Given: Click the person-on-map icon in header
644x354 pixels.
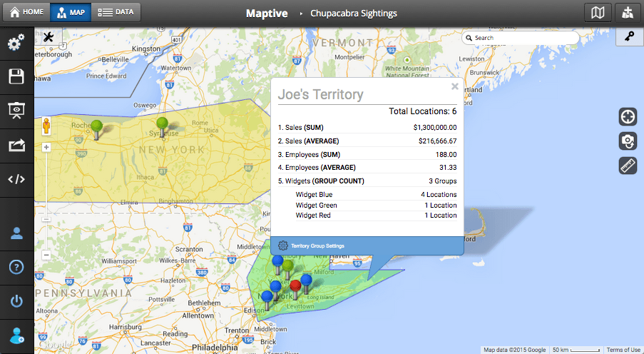Looking at the screenshot, I should [627, 13].
